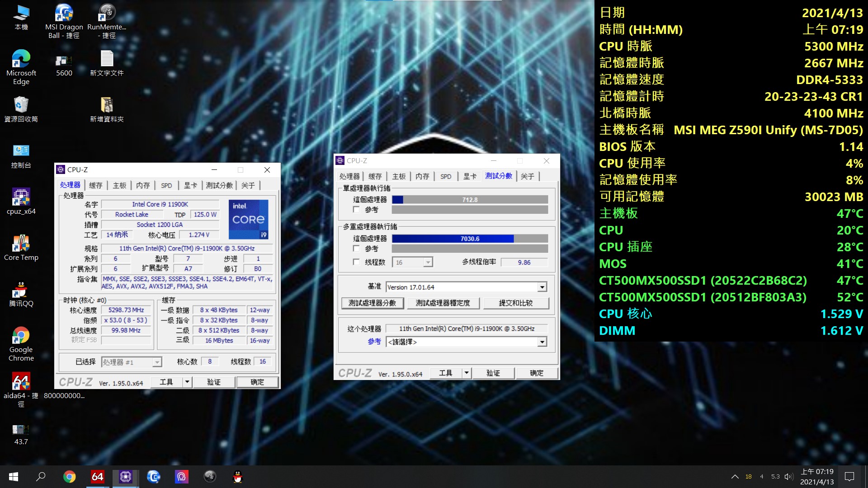Click 参考 link in benchmark window

point(374,342)
